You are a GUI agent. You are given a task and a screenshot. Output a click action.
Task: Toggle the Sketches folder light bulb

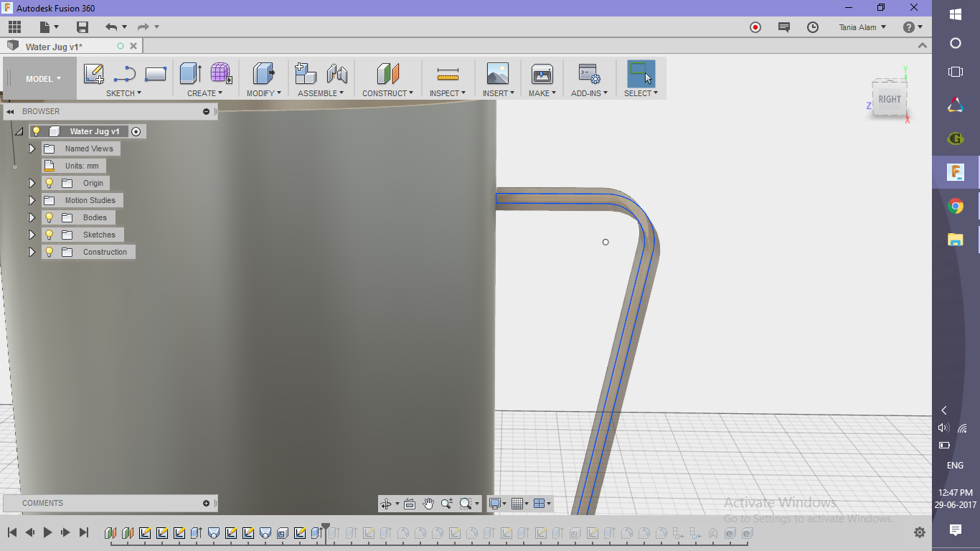50,235
